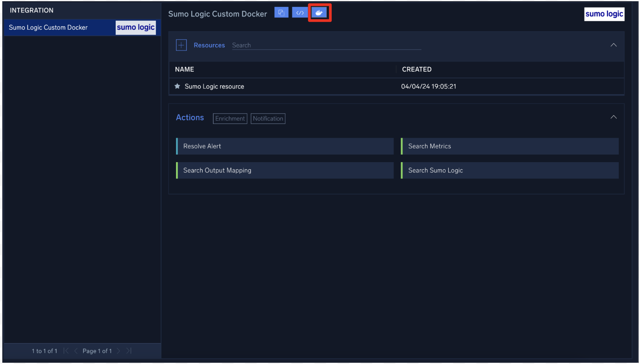This screenshot has width=639, height=364.
Task: Select the Sumo Logic Custom Docker integration
Action: 48,27
